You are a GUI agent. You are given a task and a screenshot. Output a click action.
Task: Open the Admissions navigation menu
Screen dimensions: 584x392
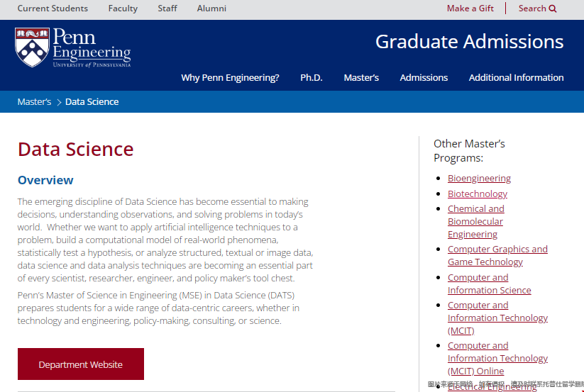click(x=424, y=77)
